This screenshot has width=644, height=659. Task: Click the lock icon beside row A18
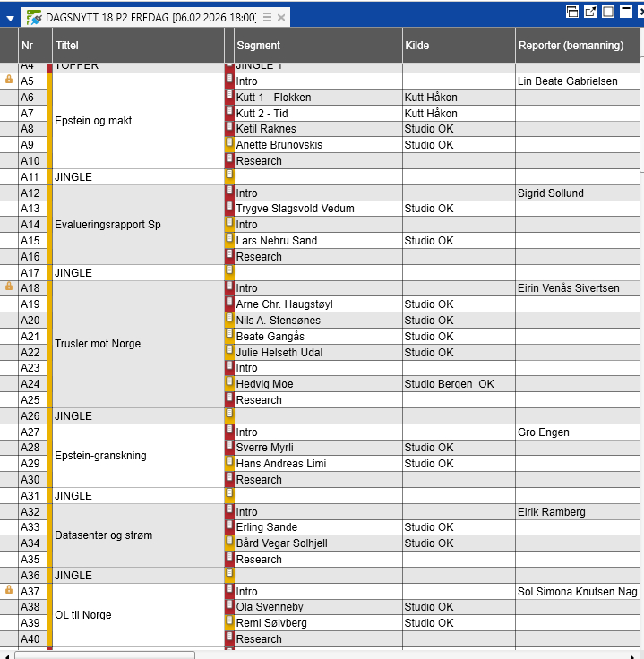coord(9,287)
